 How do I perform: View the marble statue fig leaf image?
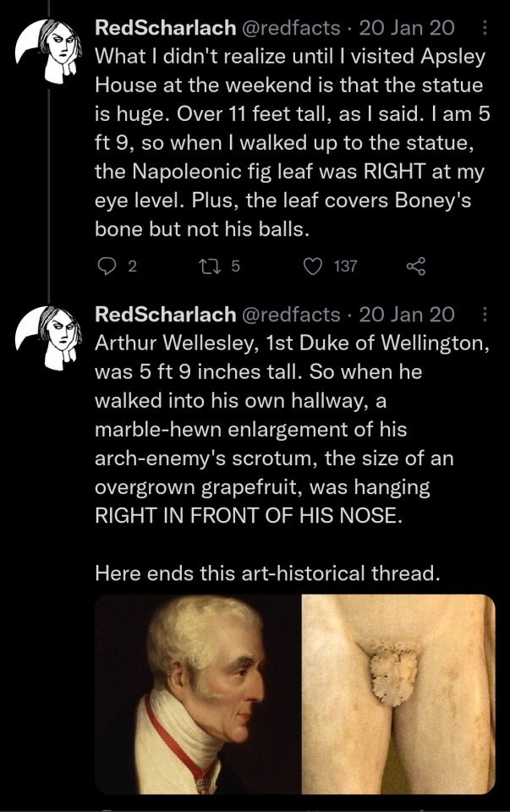(x=398, y=694)
